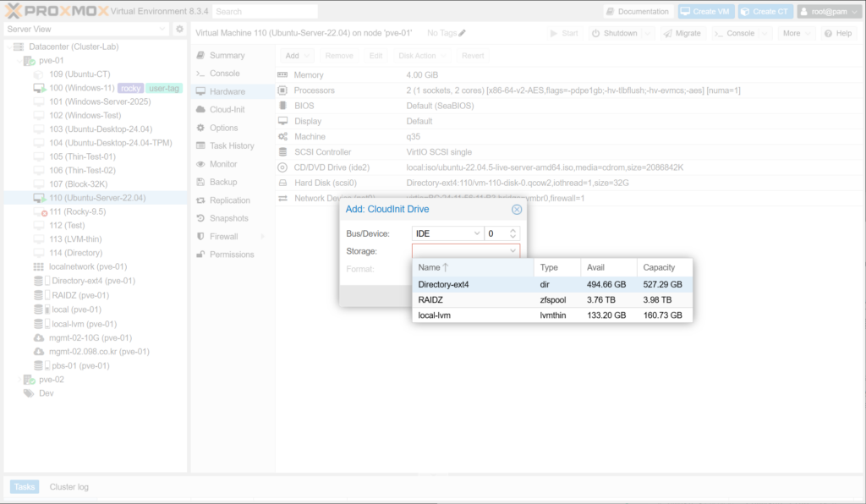This screenshot has width=866, height=504.
Task: Click the top Search input field
Action: (266, 12)
